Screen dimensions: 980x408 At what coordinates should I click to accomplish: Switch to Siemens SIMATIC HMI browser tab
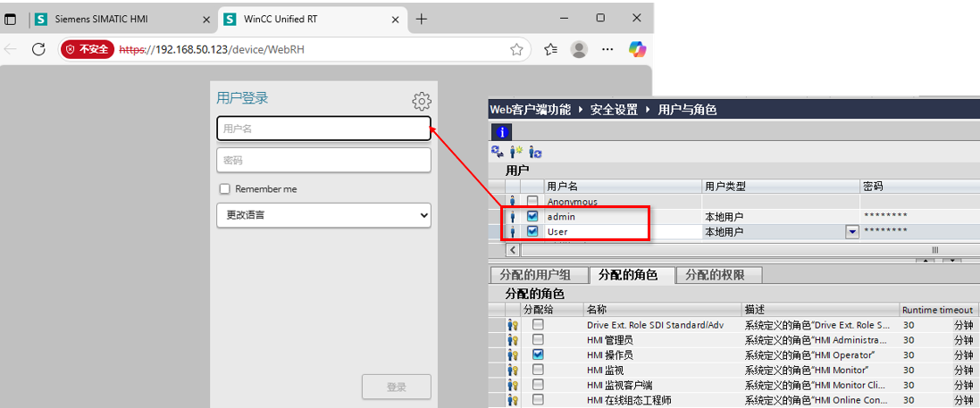click(124, 20)
